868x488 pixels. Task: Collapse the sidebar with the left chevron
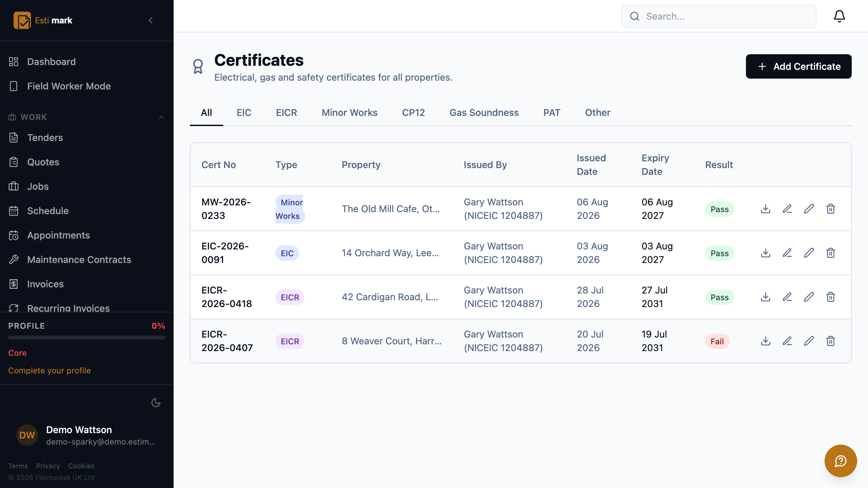(151, 20)
